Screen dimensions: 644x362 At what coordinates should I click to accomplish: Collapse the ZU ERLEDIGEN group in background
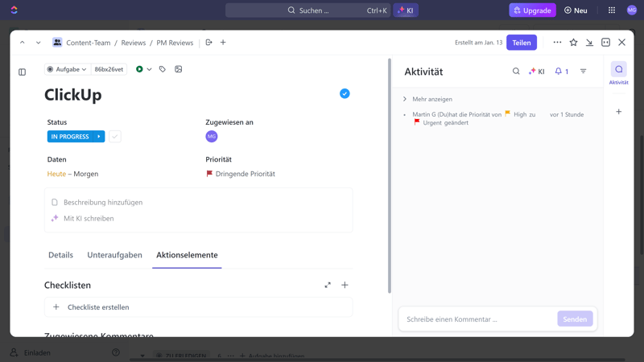point(142,356)
